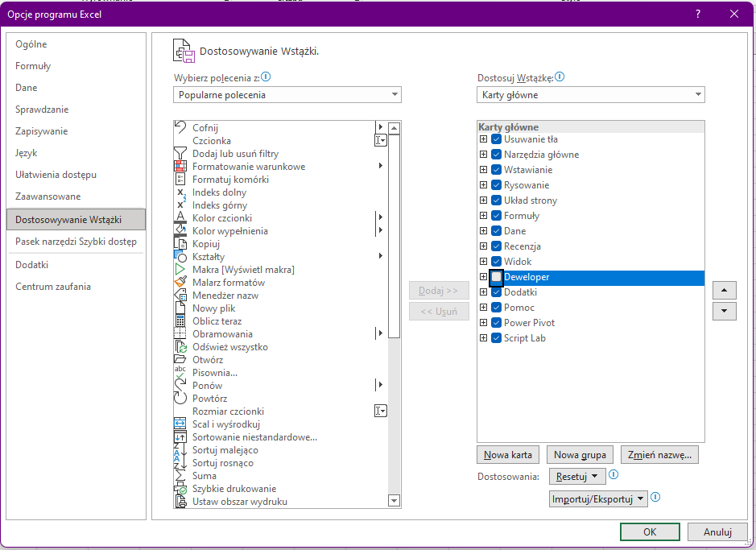Enable the Deweloper tab checkbox
The width and height of the screenshot is (756, 550).
tap(496, 277)
